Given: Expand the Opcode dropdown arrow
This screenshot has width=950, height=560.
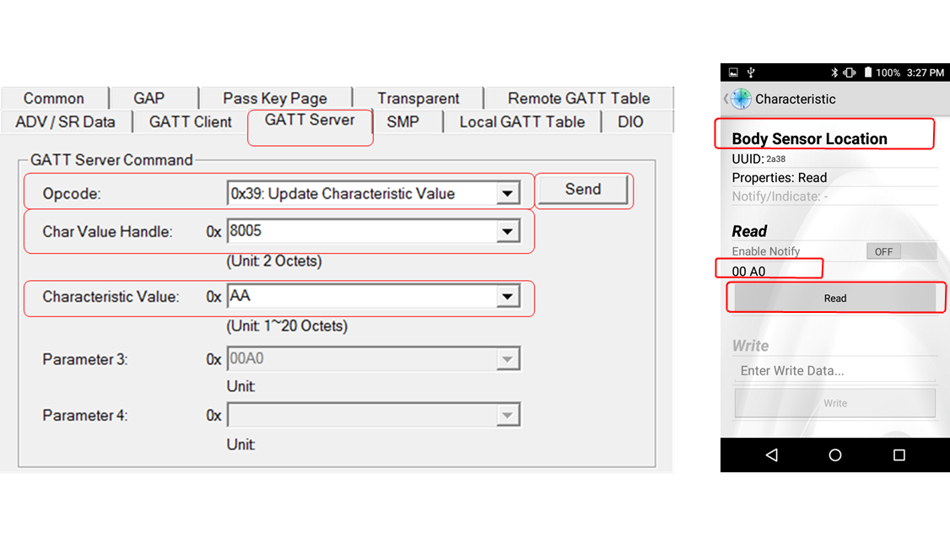Looking at the screenshot, I should tap(506, 194).
